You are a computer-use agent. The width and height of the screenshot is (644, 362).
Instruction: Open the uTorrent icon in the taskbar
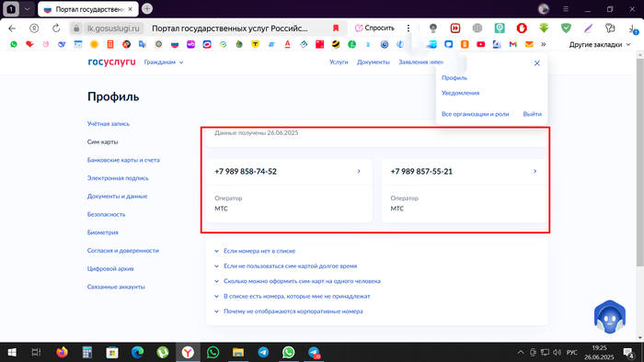point(163,352)
